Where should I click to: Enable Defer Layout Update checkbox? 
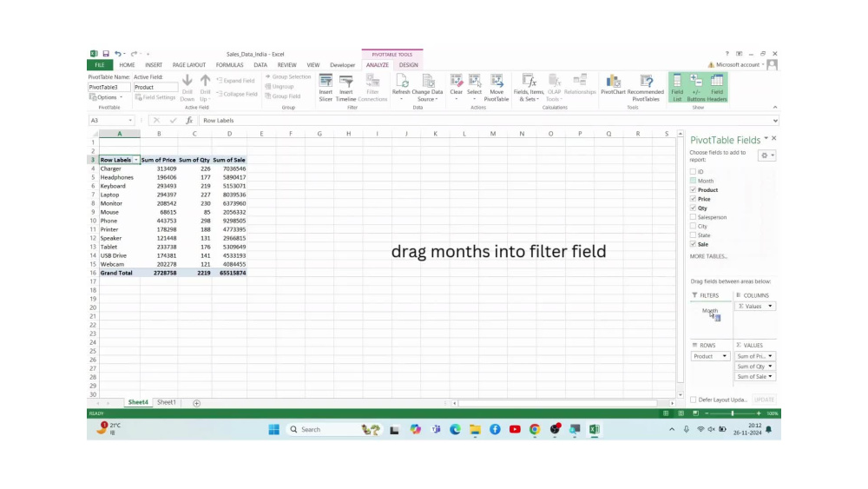click(x=693, y=400)
